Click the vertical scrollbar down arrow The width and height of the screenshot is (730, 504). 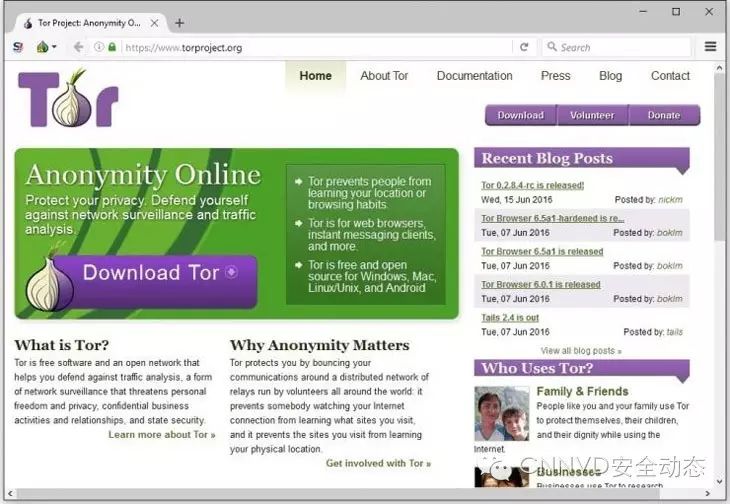(x=719, y=482)
